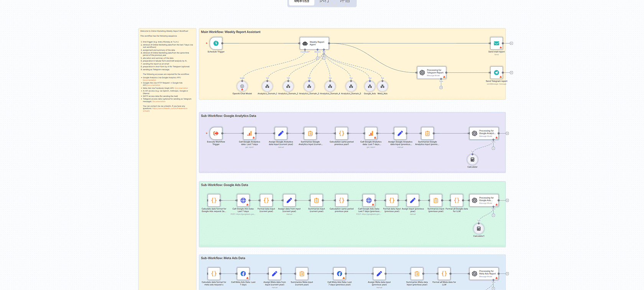The height and width of the screenshot is (290, 644).
Task: Add node after Send mail report output
Action: point(511,43)
